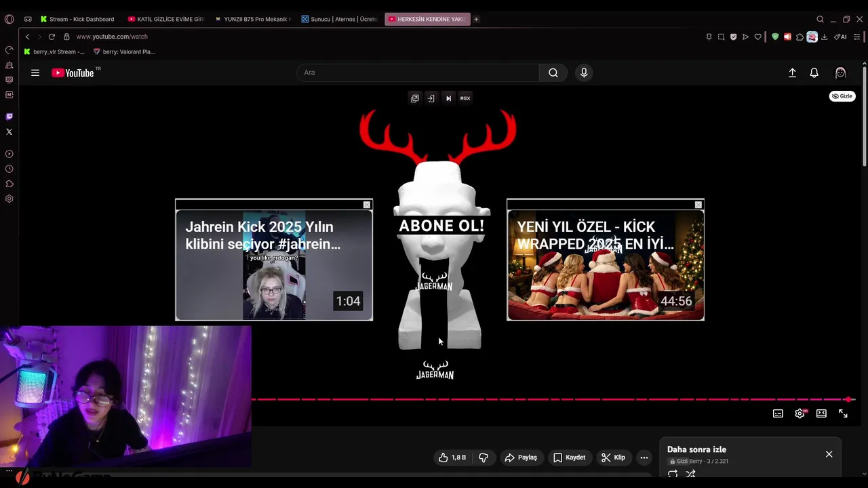Share the video with Paylaş

click(x=521, y=457)
